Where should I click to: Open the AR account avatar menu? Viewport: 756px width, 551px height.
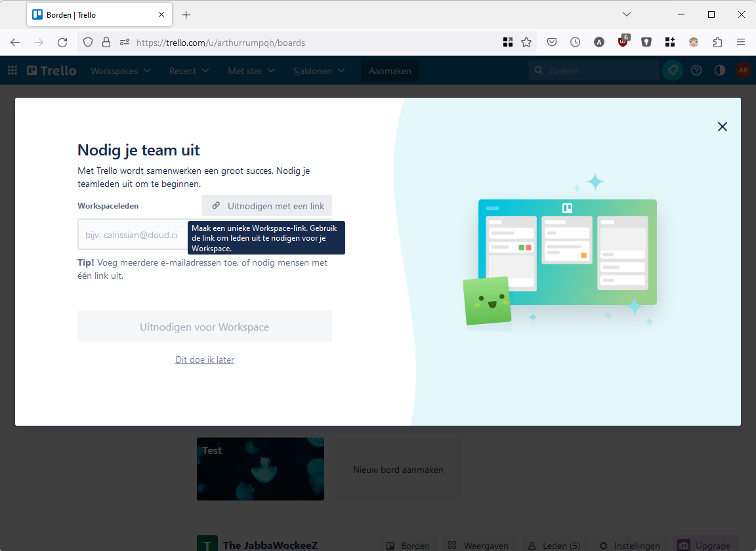[x=743, y=71]
